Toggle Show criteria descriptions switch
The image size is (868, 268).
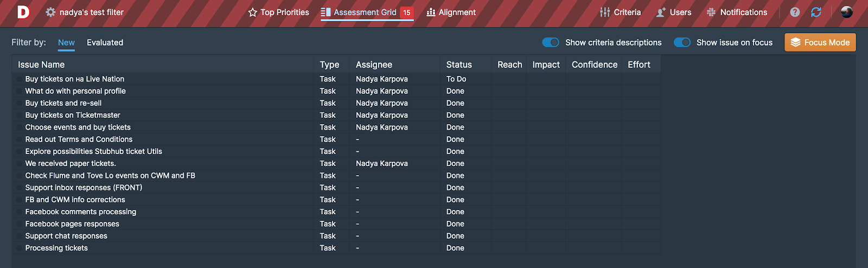click(551, 42)
